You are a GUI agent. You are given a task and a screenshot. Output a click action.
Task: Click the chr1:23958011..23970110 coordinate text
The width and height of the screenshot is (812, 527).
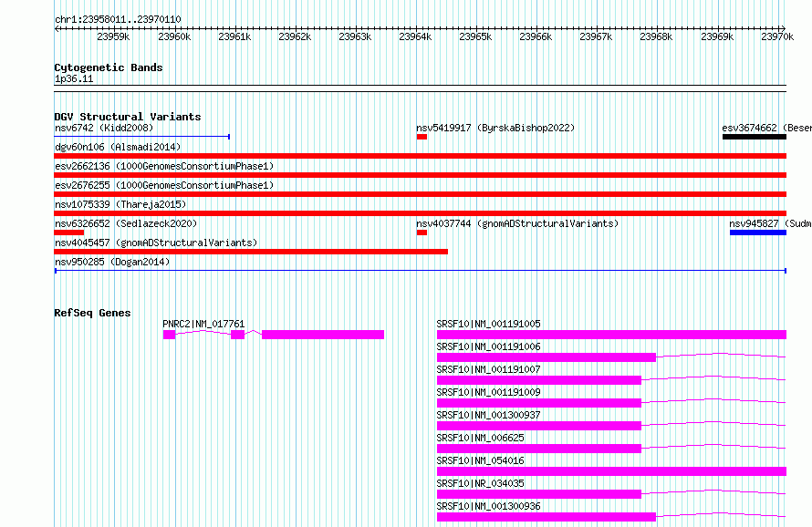(118, 20)
